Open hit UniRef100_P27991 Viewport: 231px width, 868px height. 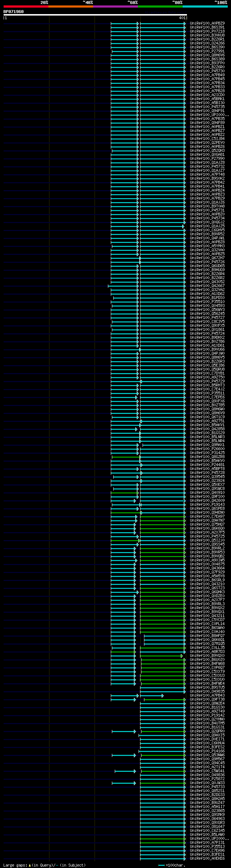[207, 51]
